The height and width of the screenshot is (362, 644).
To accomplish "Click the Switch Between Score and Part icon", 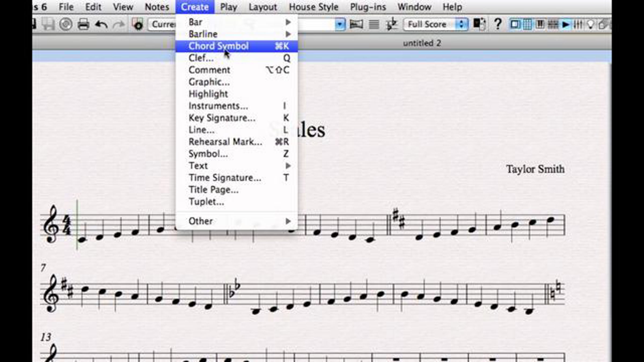I will pos(479,24).
